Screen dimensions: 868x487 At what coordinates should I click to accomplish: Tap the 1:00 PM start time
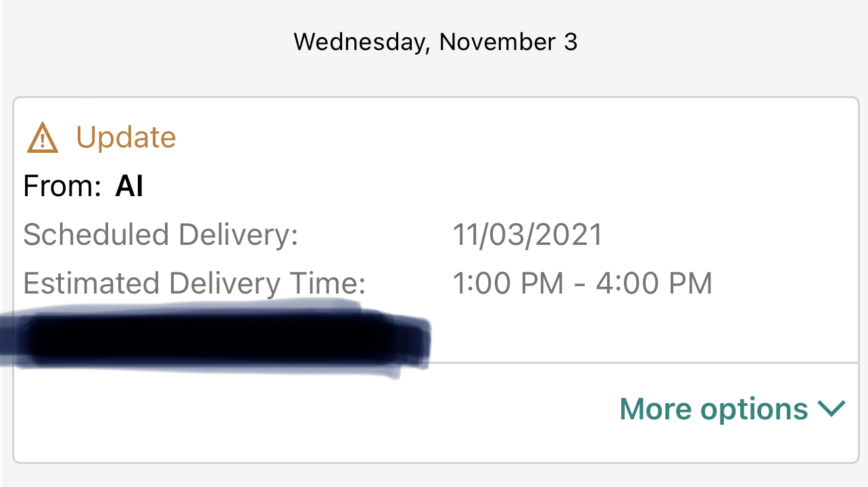coord(508,283)
